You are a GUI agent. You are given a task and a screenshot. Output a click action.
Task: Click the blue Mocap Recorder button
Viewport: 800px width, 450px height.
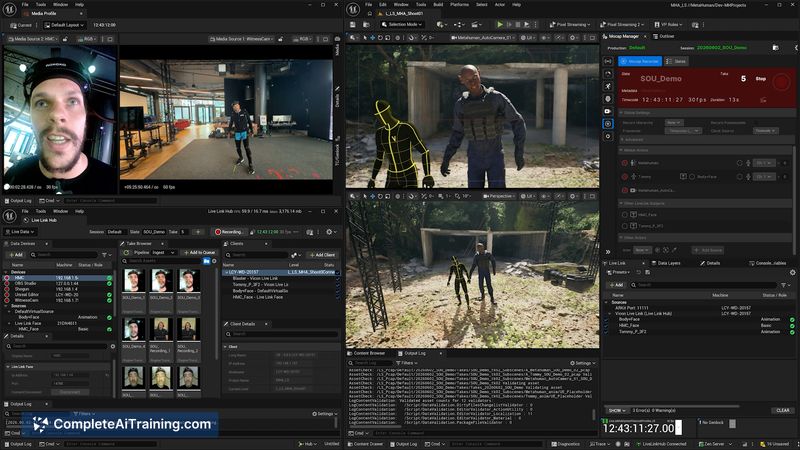click(x=640, y=61)
